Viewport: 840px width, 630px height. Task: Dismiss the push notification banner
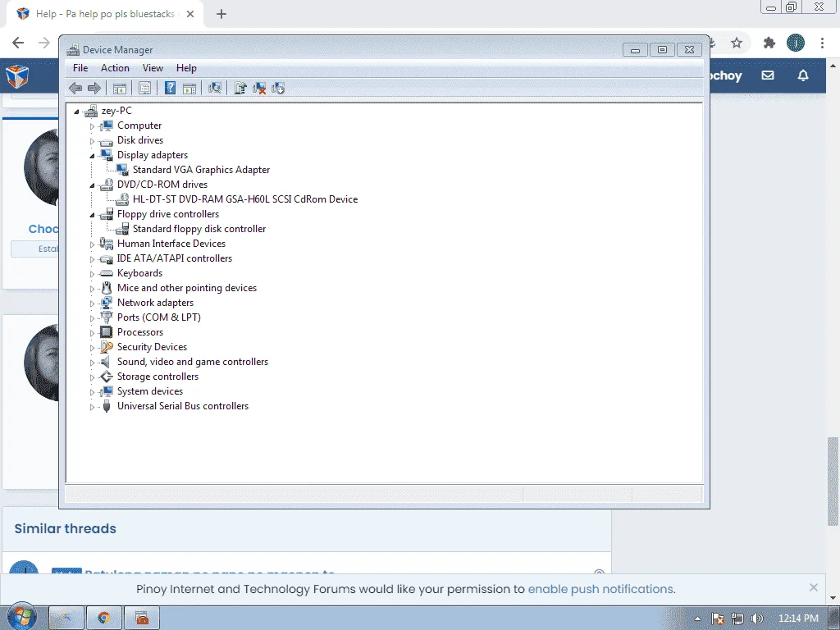[x=814, y=587]
